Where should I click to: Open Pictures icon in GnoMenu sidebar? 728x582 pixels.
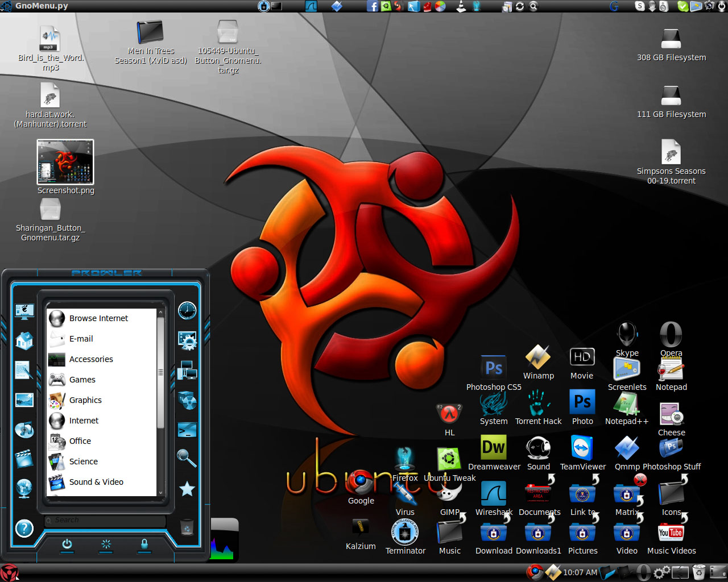tap(24, 400)
